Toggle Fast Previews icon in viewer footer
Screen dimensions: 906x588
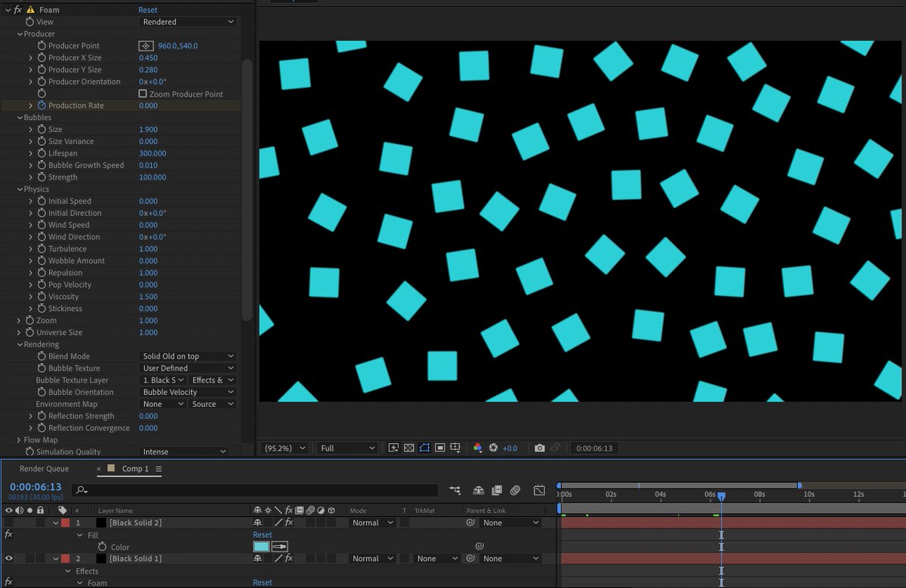point(393,448)
